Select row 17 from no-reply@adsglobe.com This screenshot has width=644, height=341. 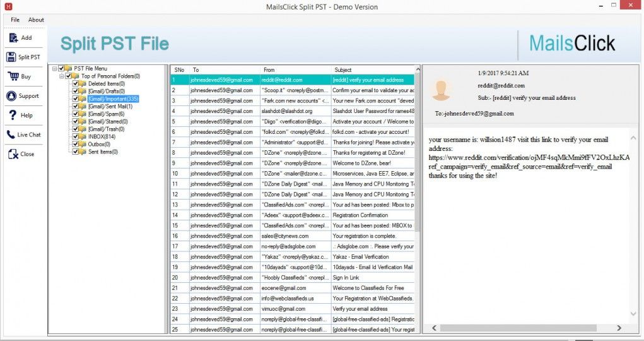click(x=293, y=246)
